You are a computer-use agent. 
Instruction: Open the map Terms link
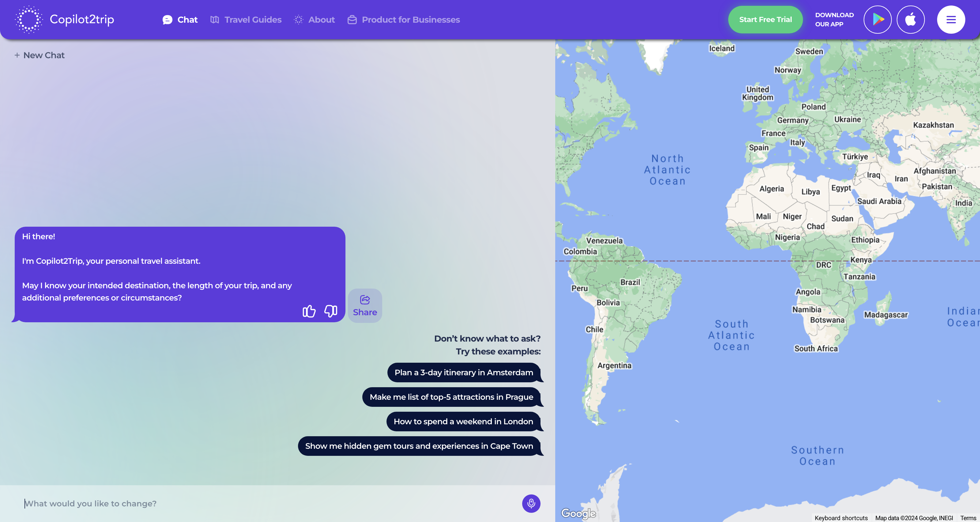click(x=968, y=518)
